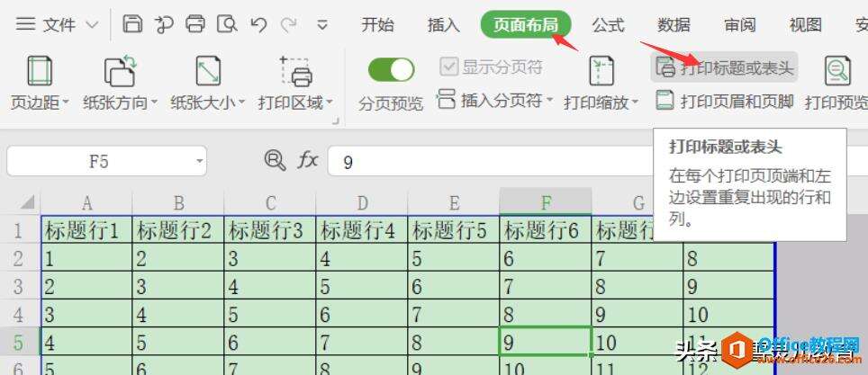Click the 打印标题或表头 button

tap(724, 67)
